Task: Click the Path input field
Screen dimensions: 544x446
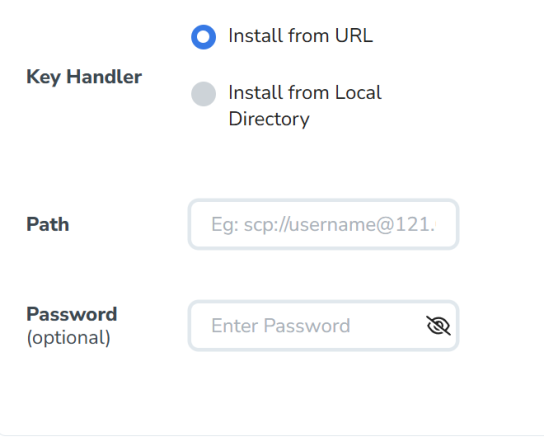Action: (323, 224)
